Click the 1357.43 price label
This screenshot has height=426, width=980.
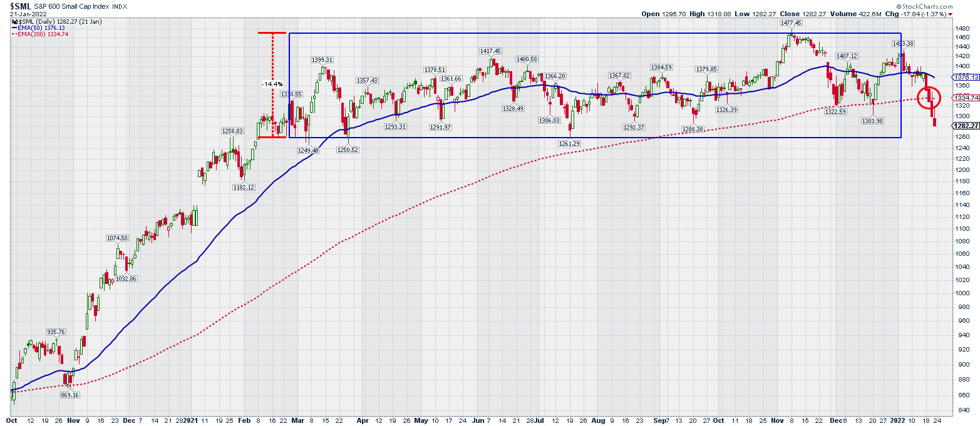[367, 80]
